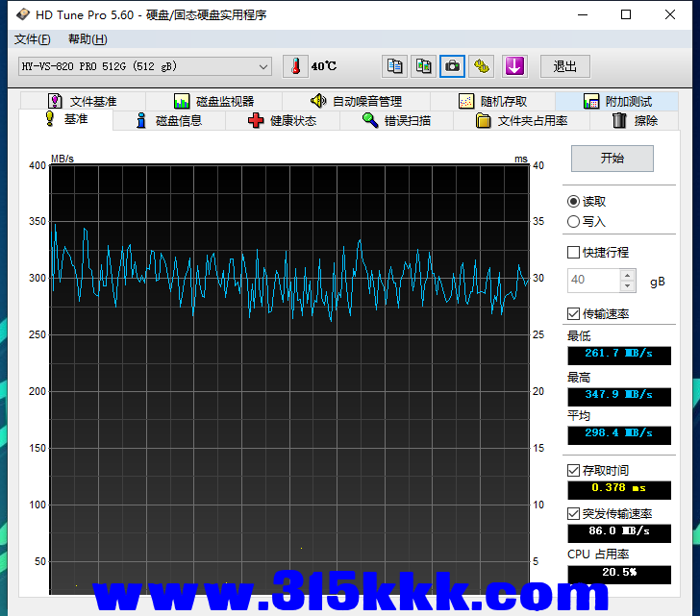
Task: Click the 退出 exit button
Action: click(x=565, y=66)
